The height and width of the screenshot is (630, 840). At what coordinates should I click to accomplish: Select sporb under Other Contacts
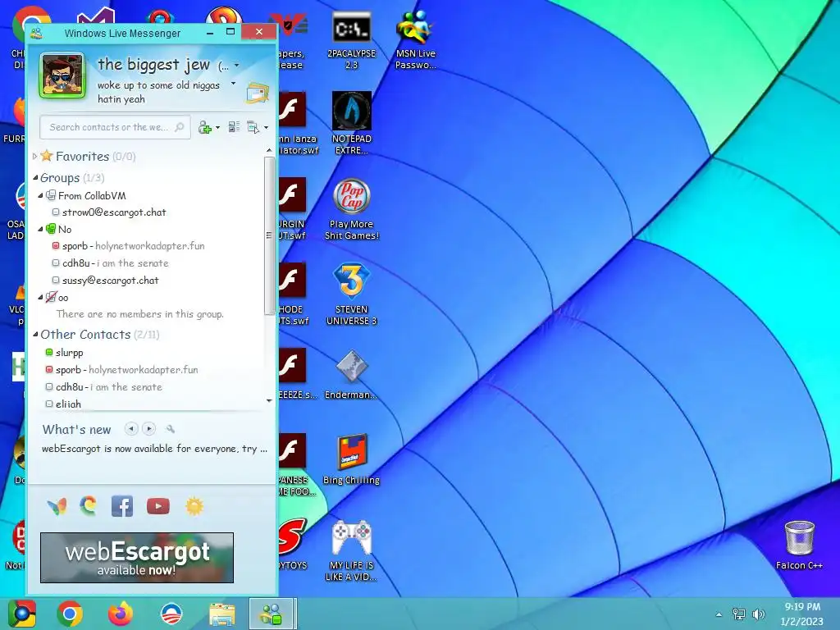121,370
